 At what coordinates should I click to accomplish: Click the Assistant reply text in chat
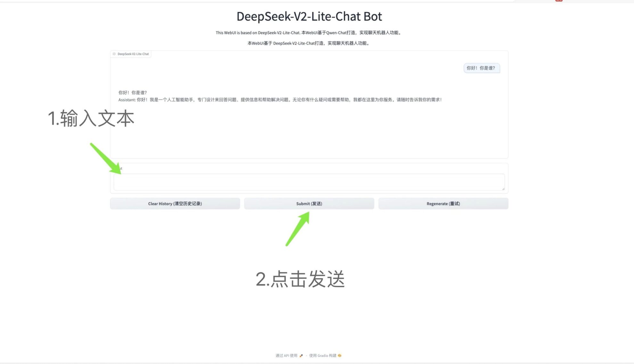click(x=280, y=100)
